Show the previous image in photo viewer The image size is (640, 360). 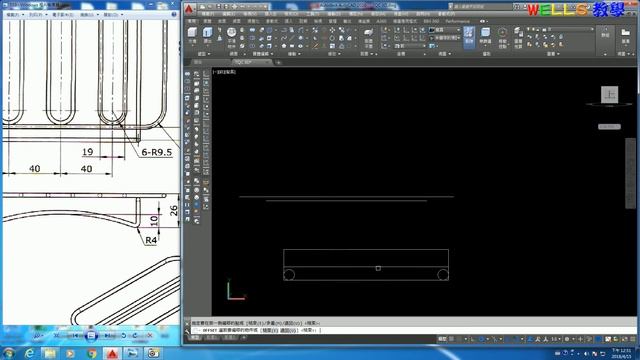[76, 336]
